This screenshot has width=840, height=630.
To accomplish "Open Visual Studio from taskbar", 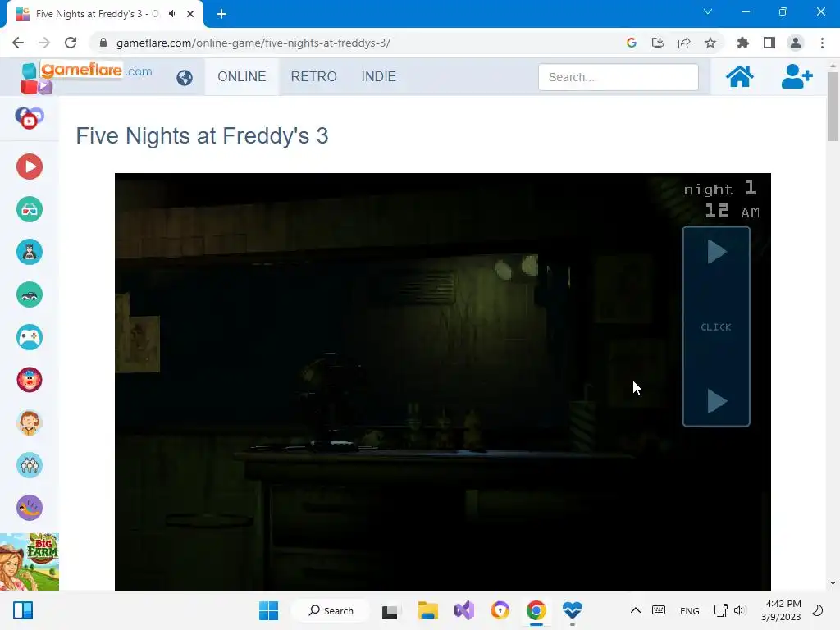I will pyautogui.click(x=464, y=610).
